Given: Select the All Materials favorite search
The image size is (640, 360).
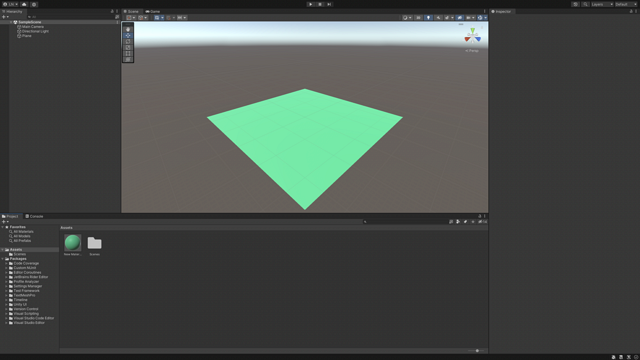Looking at the screenshot, I should (23, 231).
